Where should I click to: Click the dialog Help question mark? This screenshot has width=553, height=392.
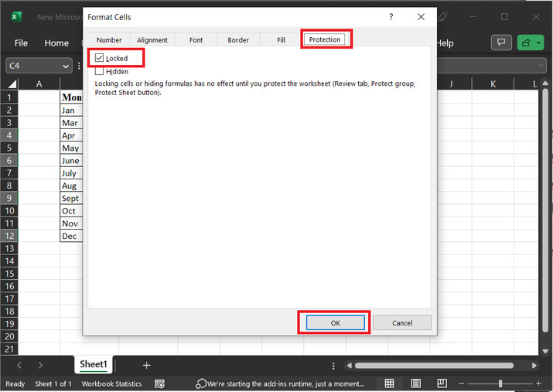(x=391, y=16)
